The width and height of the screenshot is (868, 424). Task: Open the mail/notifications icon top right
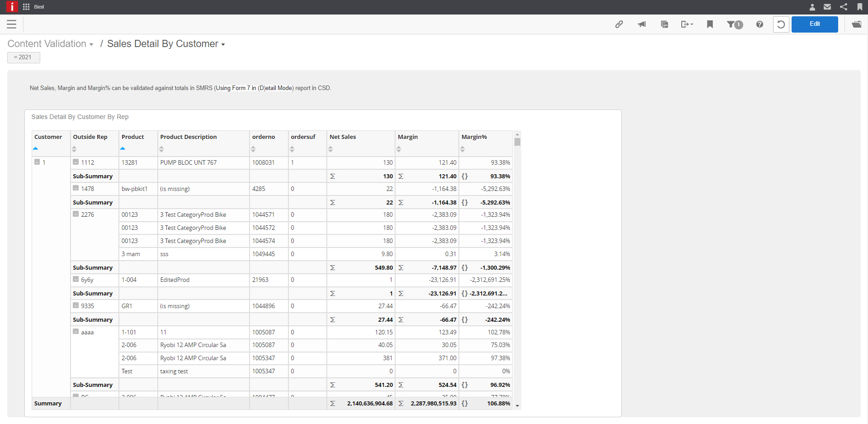tap(828, 7)
